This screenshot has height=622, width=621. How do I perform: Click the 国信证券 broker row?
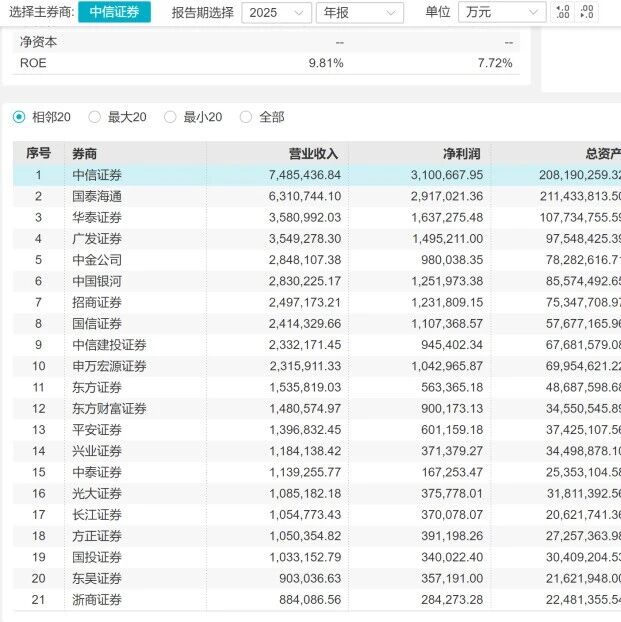click(x=317, y=324)
